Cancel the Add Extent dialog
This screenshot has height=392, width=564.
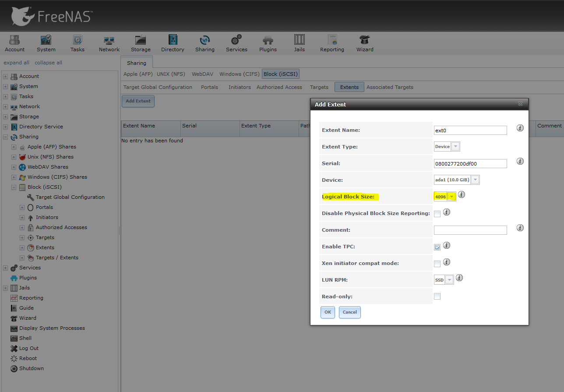350,312
